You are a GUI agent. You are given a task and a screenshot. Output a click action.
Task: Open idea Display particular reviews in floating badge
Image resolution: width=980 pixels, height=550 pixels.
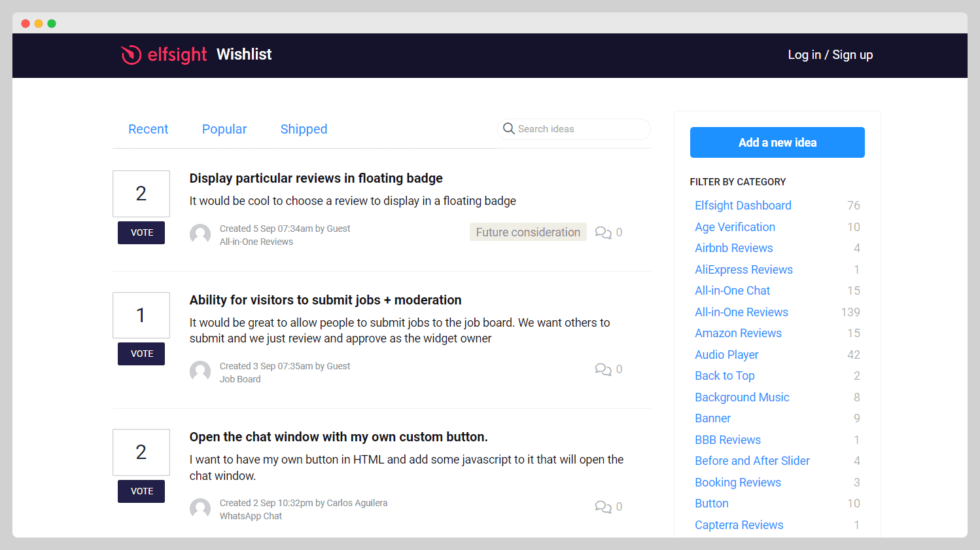pyautogui.click(x=316, y=178)
